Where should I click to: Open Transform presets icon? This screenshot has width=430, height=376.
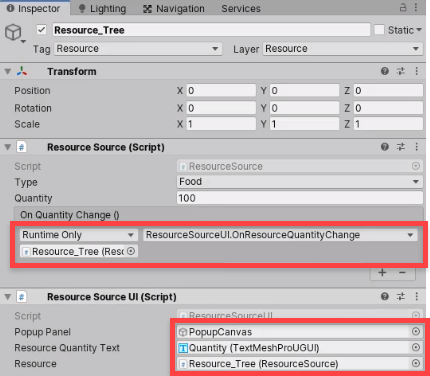click(x=401, y=71)
